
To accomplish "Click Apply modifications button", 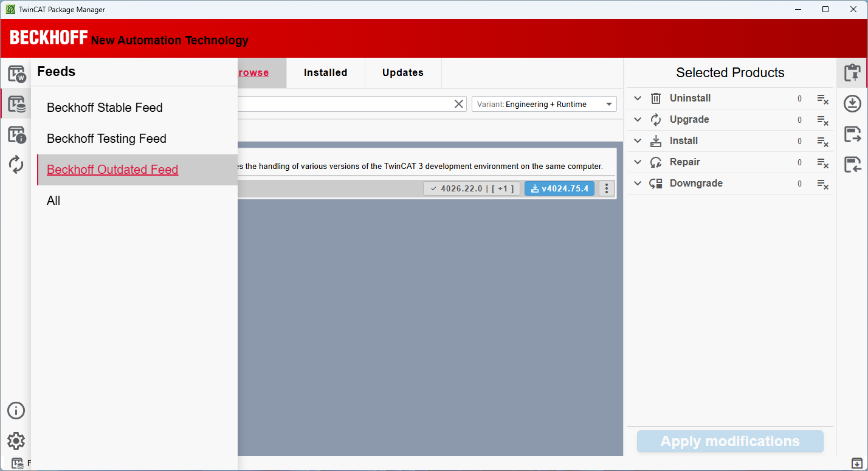I will [x=730, y=441].
